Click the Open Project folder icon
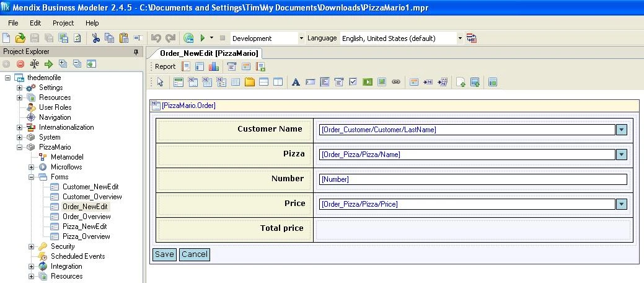Screen dimensions: 644x283 (20, 38)
